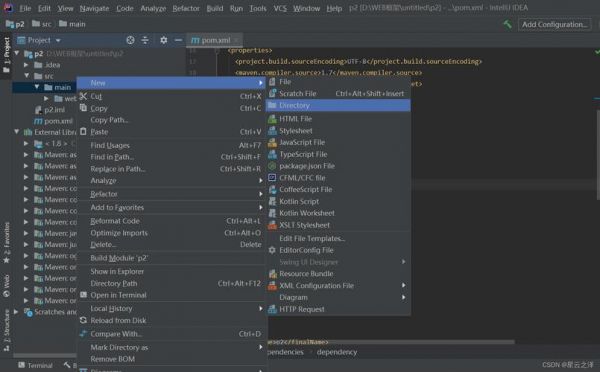Collapse the p2 project root node
This screenshot has width=600, height=372.
click(x=17, y=53)
